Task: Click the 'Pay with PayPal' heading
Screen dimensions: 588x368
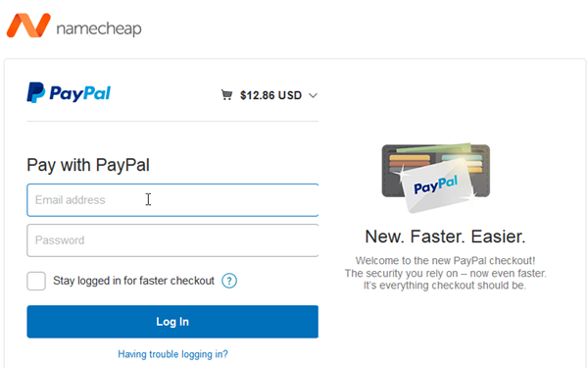Action: click(x=88, y=165)
